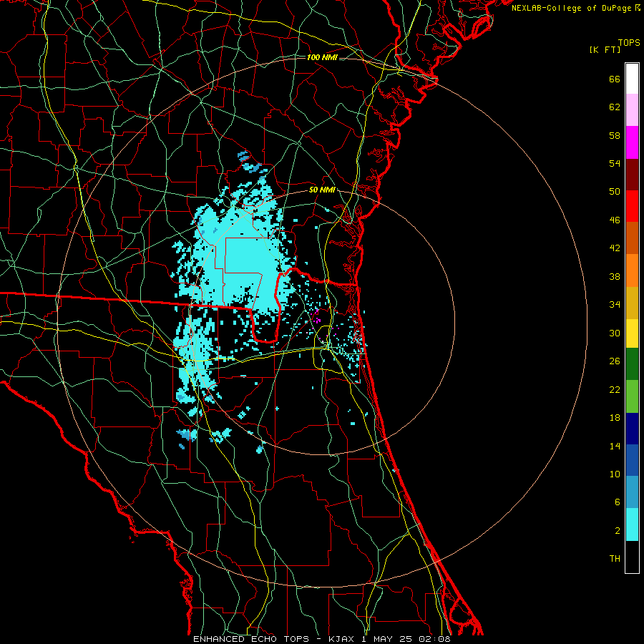Pick the legend value "18"
The image size is (644, 644).
click(x=615, y=418)
